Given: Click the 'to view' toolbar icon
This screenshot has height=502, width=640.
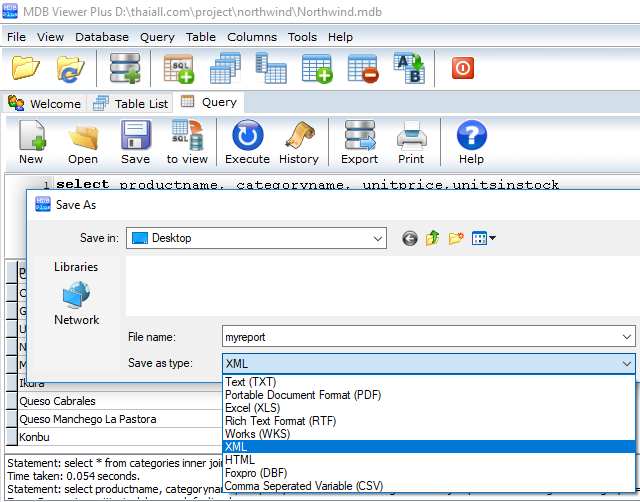Looking at the screenshot, I should click(x=187, y=141).
